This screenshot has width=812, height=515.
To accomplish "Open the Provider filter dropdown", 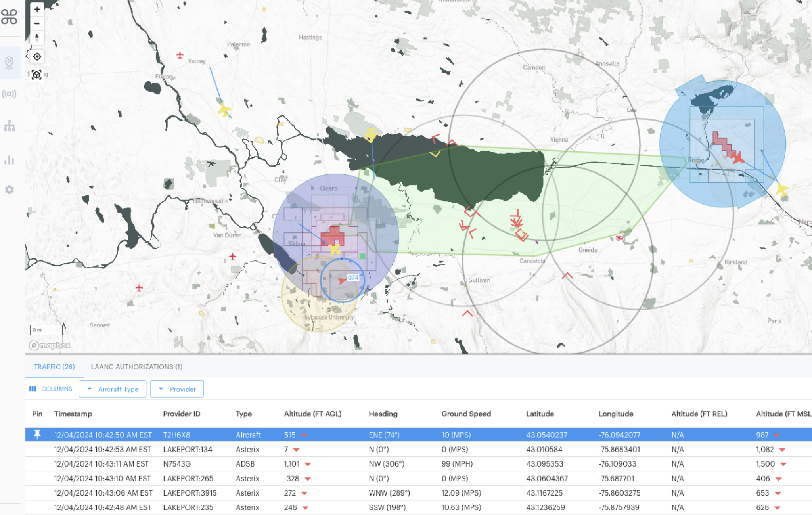I will click(x=177, y=389).
